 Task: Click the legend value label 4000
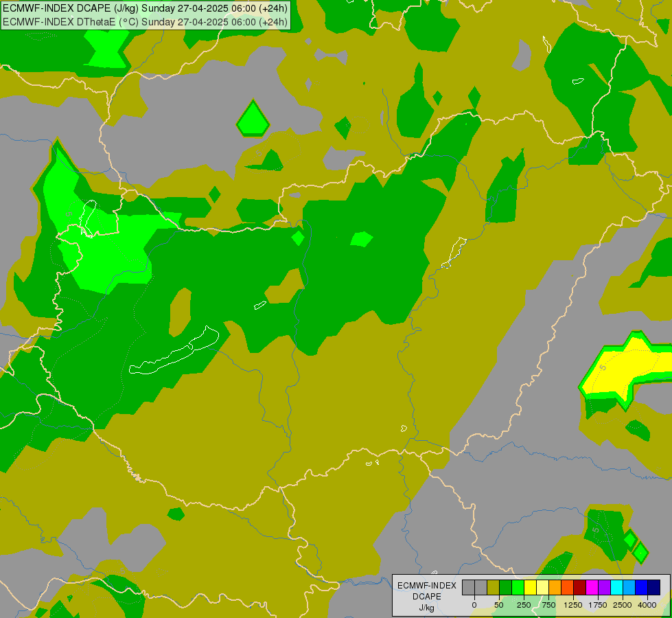[647, 605]
